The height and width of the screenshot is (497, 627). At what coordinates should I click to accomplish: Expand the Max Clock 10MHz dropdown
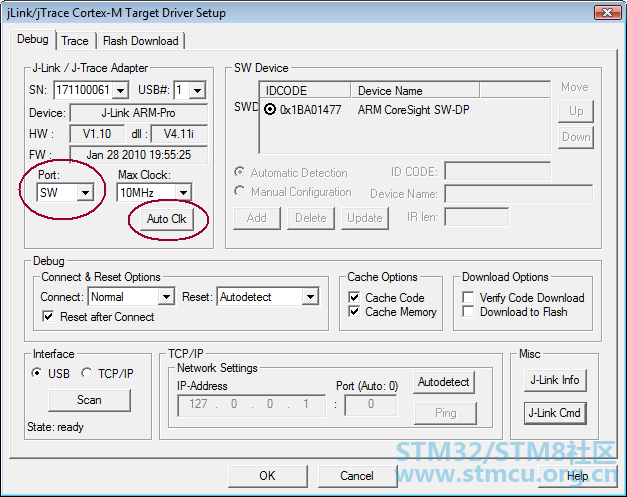click(183, 193)
